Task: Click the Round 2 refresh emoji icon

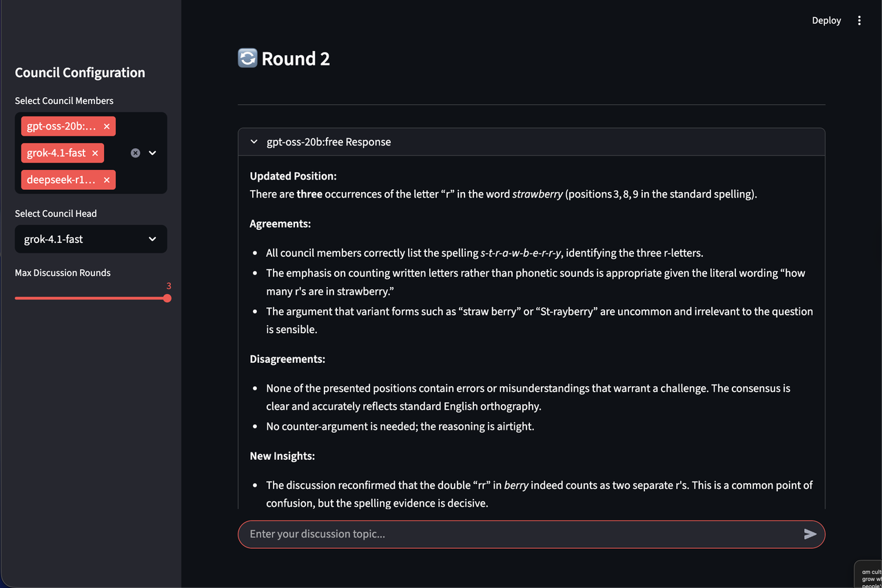Action: pyautogui.click(x=247, y=59)
